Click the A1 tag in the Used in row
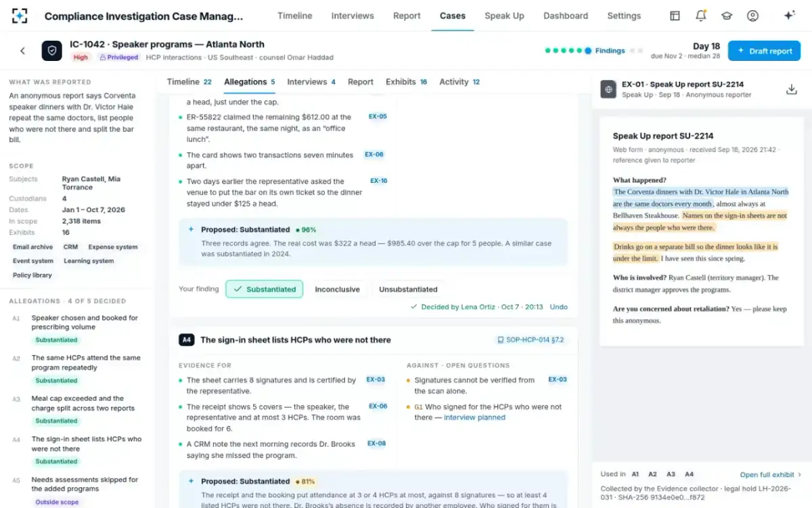 point(635,475)
